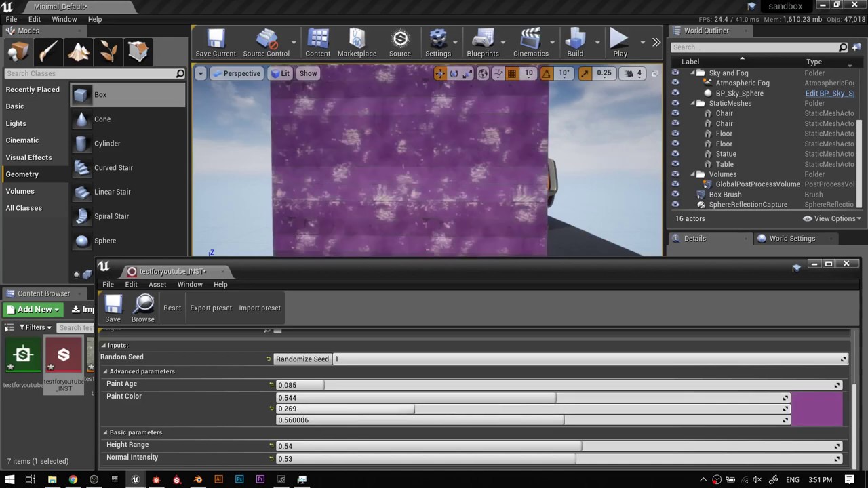Collapse the StaticMeshes folder

pyautogui.click(x=693, y=103)
